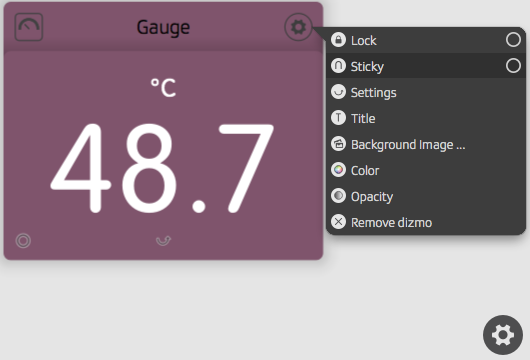Click the Opacity half-circle icon
The image size is (530, 360).
coord(338,196)
